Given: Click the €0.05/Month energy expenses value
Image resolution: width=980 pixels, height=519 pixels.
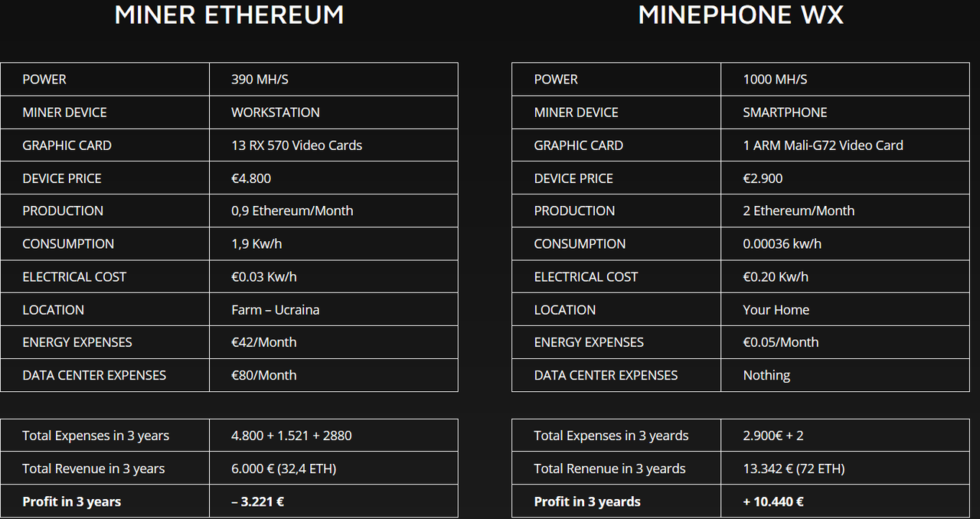Looking at the screenshot, I should click(781, 342).
